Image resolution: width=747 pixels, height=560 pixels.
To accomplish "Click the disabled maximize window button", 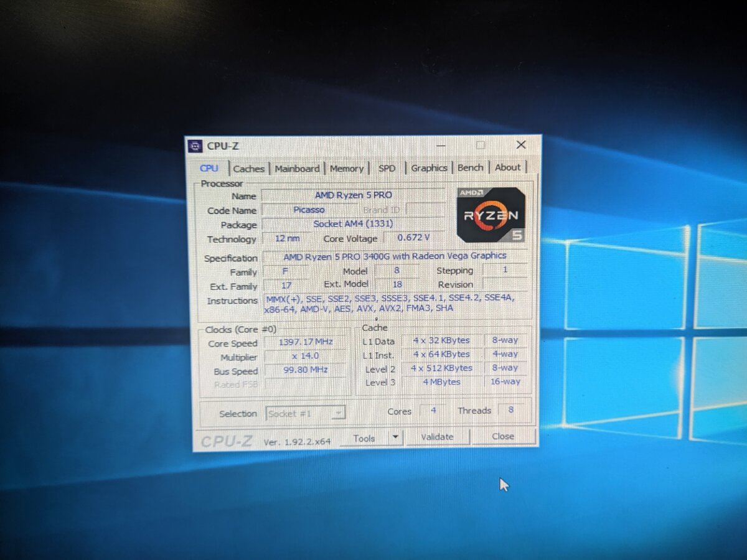I will [x=480, y=145].
